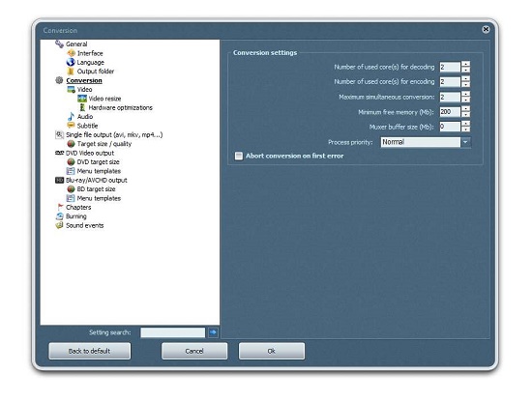The width and height of the screenshot is (532, 402).
Task: Click the Output folder icon
Action: tap(71, 72)
